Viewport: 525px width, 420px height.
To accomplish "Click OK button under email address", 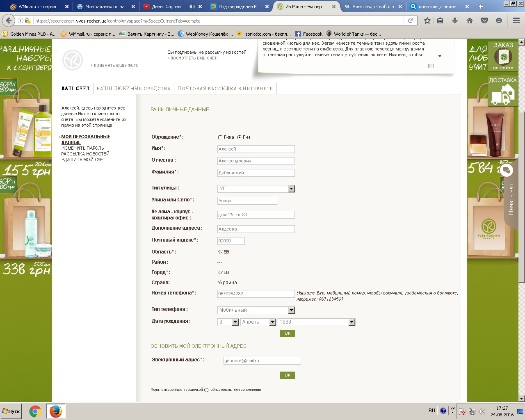I will click(x=288, y=375).
